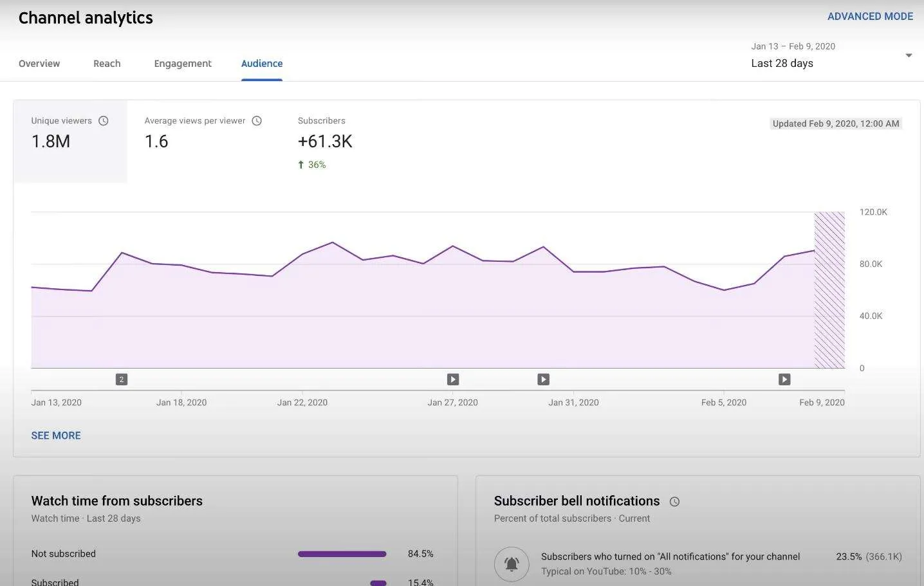Select the Average views per viewer metric card
The width and height of the screenshot is (924, 586).
(x=203, y=142)
